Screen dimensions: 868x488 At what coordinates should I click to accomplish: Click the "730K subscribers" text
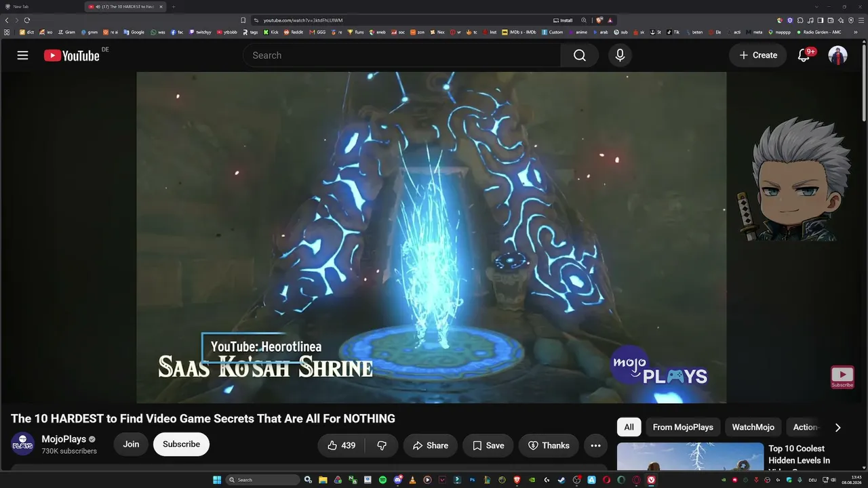click(x=69, y=451)
